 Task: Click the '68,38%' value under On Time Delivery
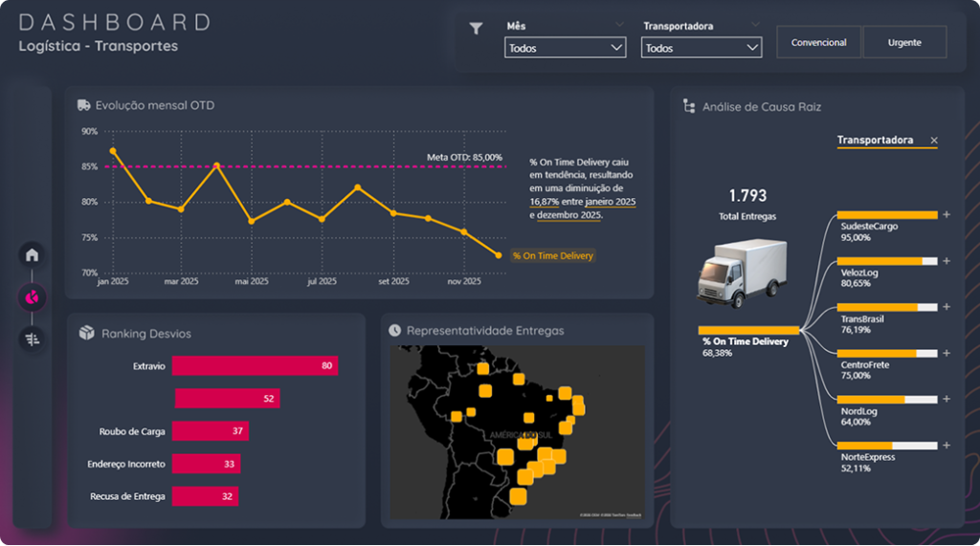pyautogui.click(x=717, y=353)
